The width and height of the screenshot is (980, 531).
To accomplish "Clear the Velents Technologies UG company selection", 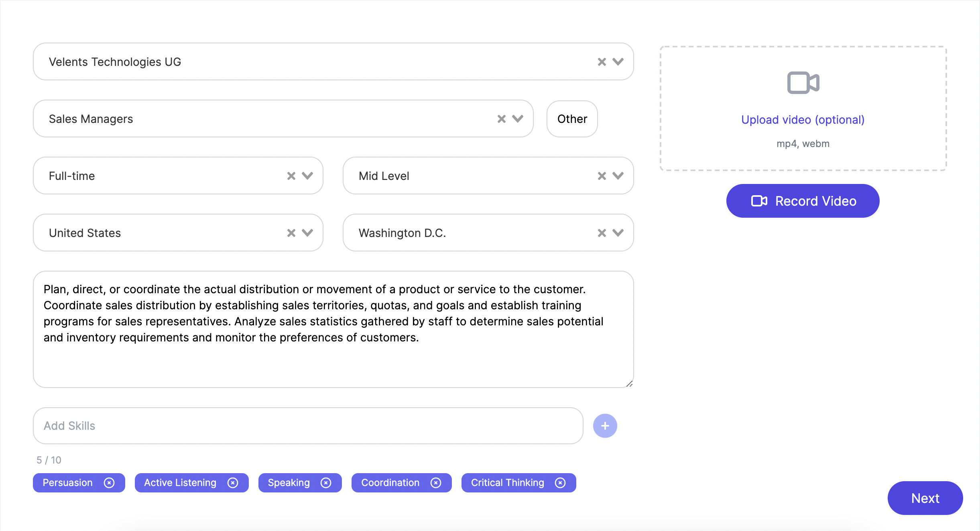I will coord(602,62).
